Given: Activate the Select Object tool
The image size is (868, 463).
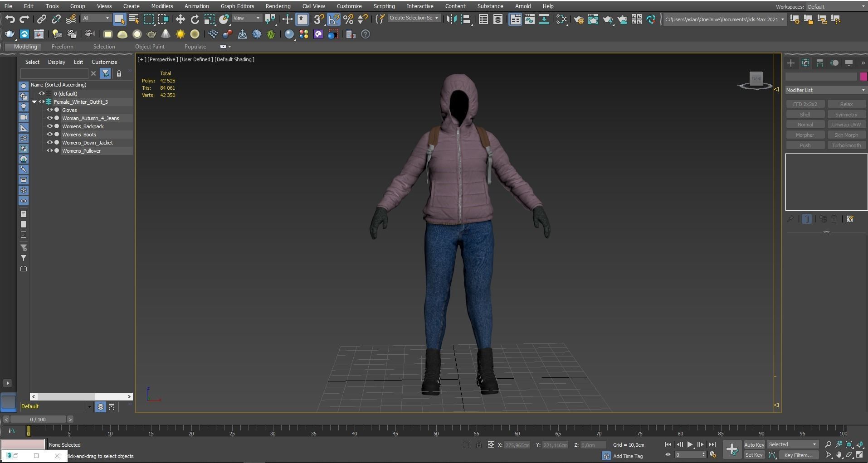Looking at the screenshot, I should pos(119,19).
